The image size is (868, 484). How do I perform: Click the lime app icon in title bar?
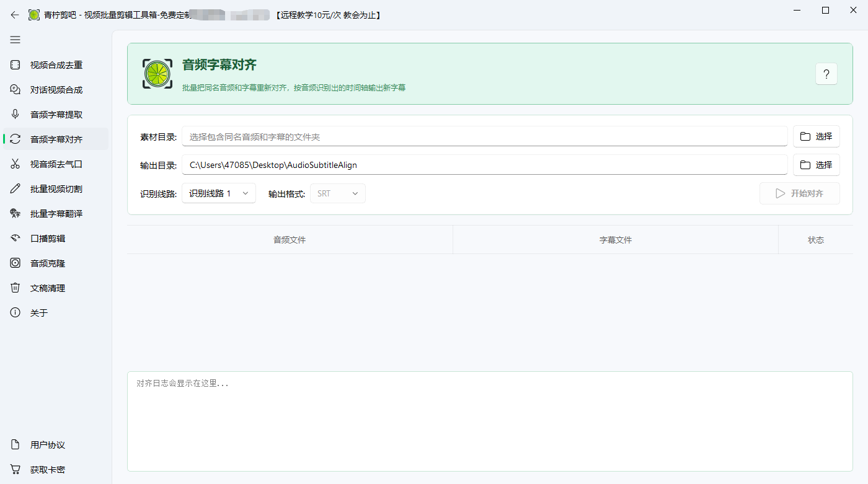click(x=34, y=15)
